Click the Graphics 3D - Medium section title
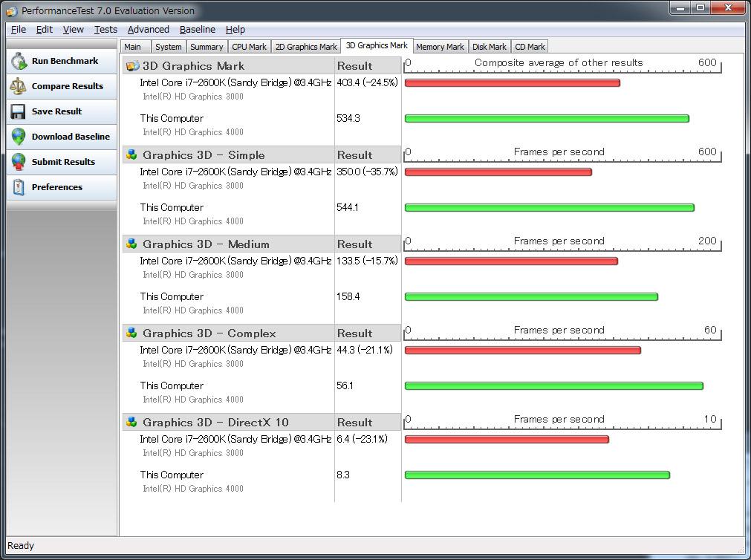 (x=206, y=244)
